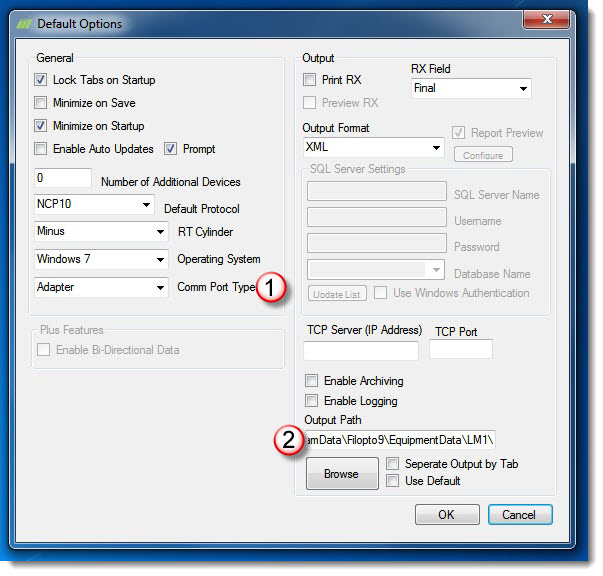603x576 pixels.
Task: Click the RX Field label
Action: pos(431,69)
